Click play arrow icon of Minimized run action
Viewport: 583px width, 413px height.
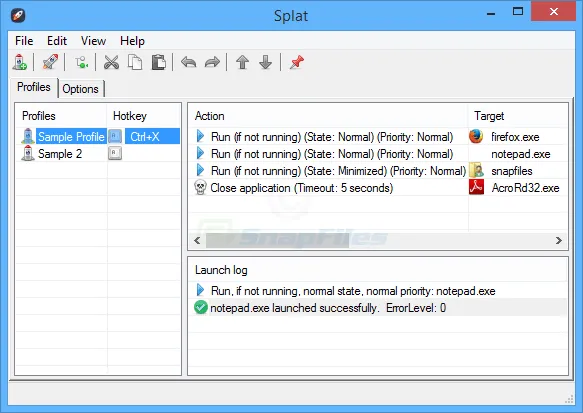pyautogui.click(x=200, y=170)
